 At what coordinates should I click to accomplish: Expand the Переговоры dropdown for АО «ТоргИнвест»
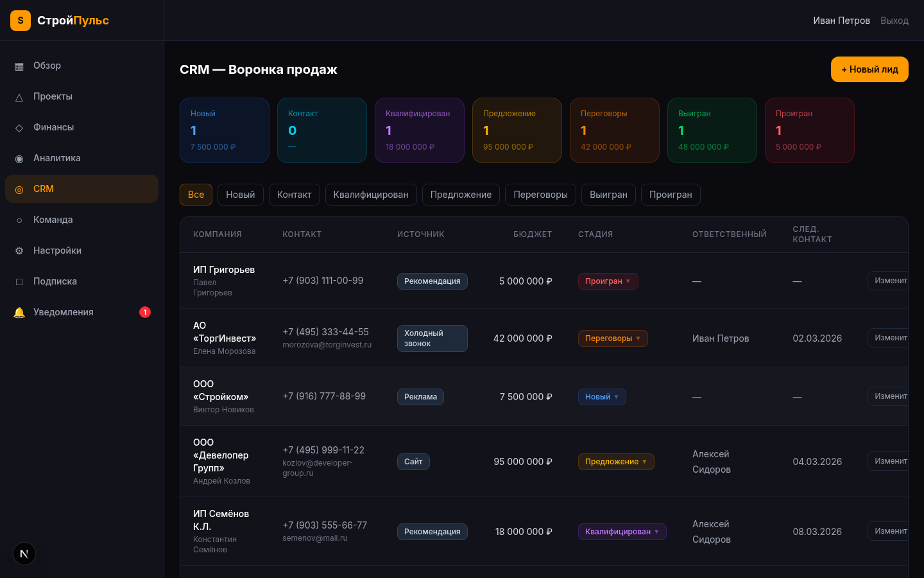click(613, 338)
